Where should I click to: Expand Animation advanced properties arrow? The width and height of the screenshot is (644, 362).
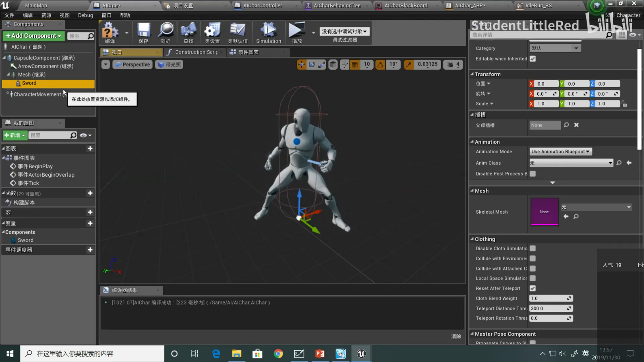pos(552,182)
